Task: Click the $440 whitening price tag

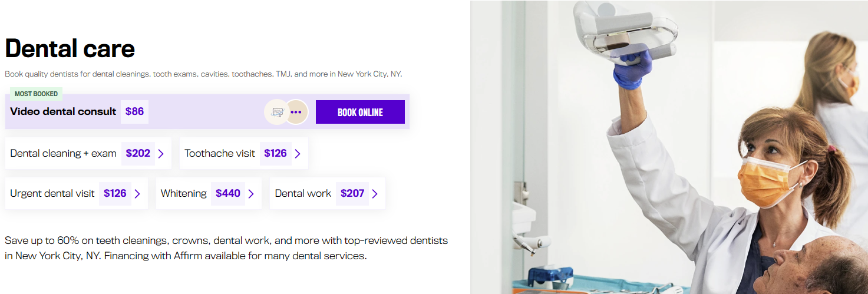Action: tap(228, 194)
